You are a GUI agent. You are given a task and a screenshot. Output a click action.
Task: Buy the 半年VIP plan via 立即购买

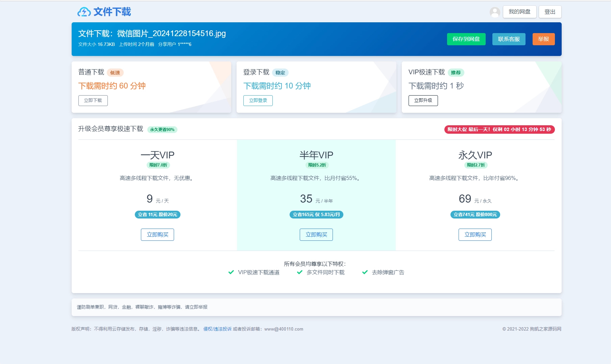(316, 235)
